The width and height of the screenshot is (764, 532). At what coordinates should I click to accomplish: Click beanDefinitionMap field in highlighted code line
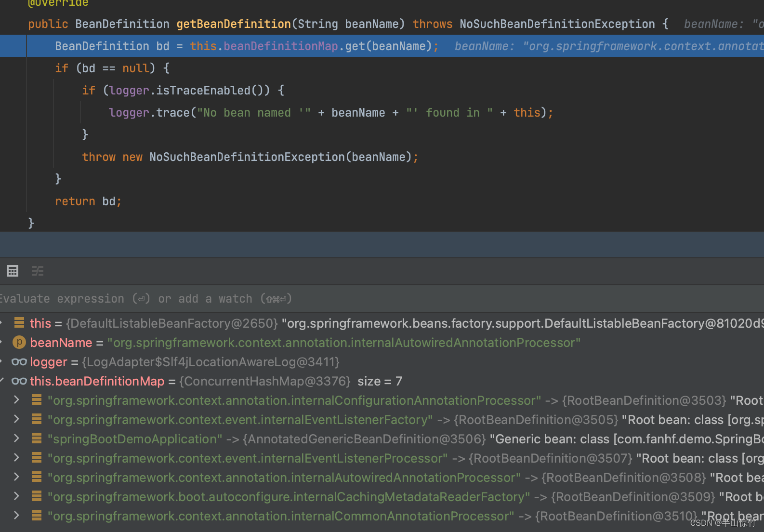point(281,46)
